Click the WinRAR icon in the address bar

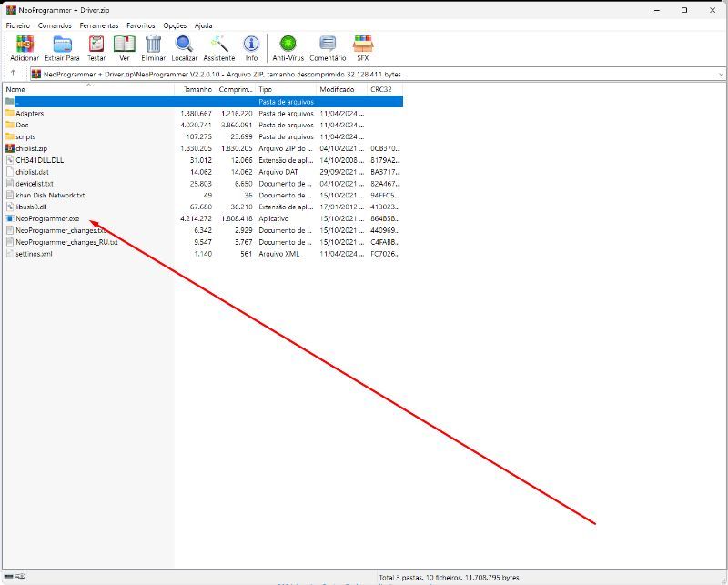[36, 74]
